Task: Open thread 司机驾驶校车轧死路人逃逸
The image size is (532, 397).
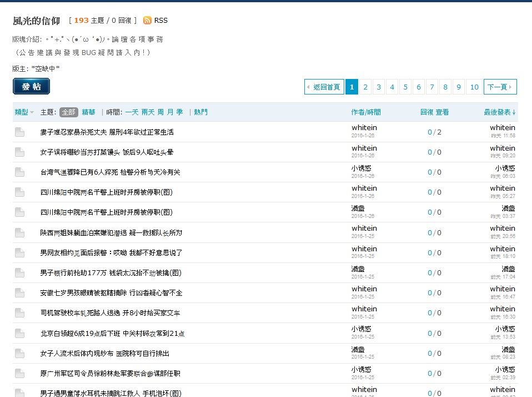Action: click(x=110, y=313)
